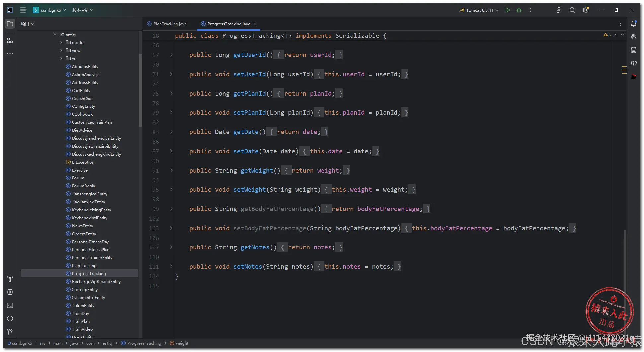Viewport: 644px width, 352px height.
Task: Open TrainVideo class in tree
Action: pyautogui.click(x=82, y=329)
